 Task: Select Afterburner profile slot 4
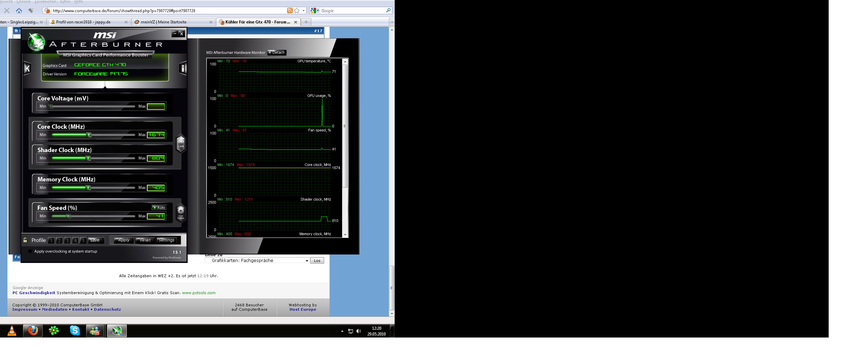(75, 240)
